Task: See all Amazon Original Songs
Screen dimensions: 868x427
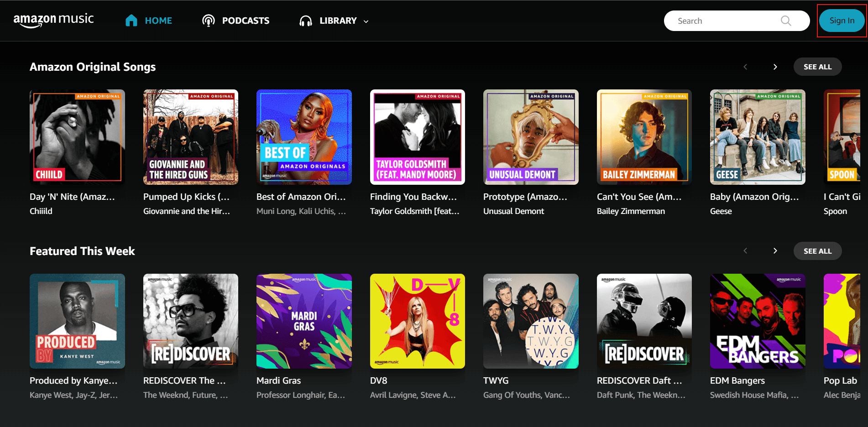Action: tap(817, 67)
